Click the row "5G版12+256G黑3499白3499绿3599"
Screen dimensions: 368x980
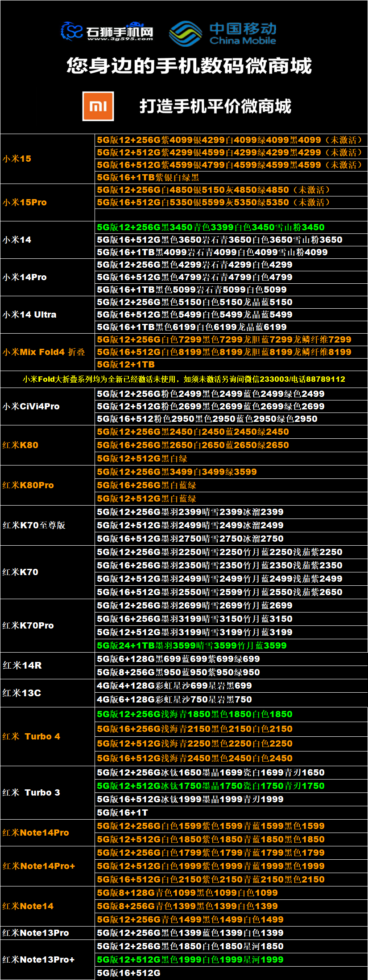click(x=231, y=472)
